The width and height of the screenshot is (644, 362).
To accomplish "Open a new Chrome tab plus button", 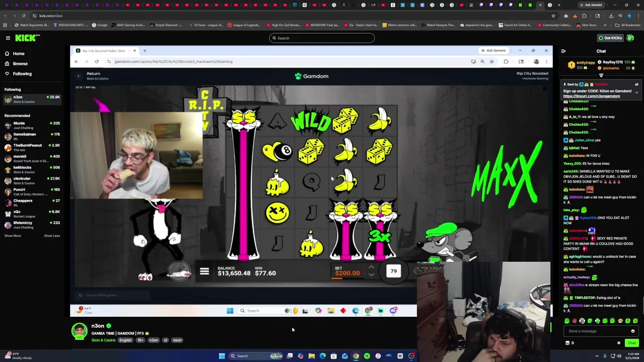I will pos(559,5).
